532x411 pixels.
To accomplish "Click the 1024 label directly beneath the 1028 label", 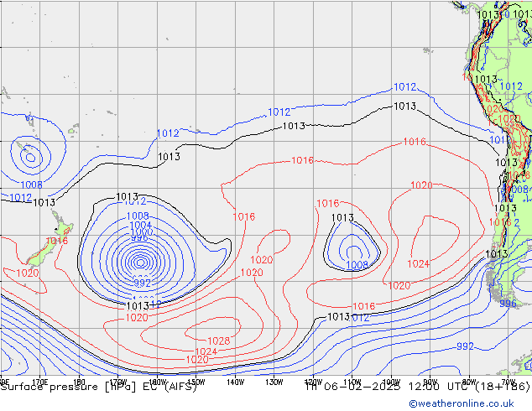I will tap(206, 351).
